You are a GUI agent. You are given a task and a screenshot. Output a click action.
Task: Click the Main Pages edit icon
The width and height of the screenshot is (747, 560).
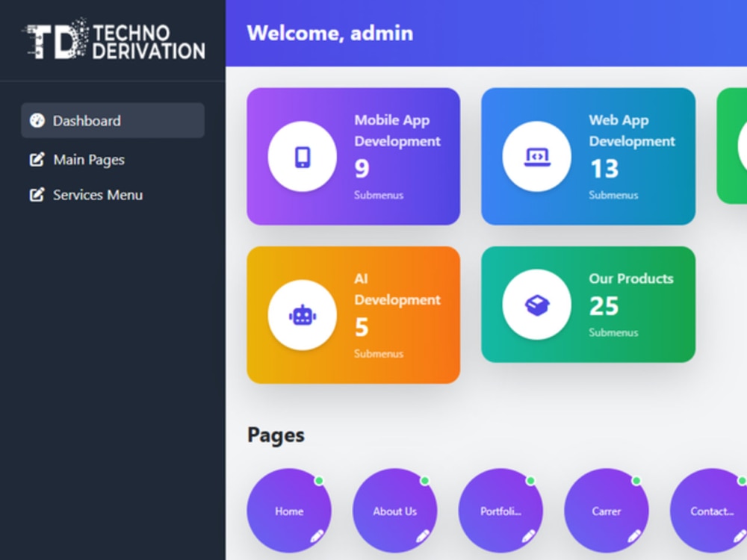click(37, 160)
